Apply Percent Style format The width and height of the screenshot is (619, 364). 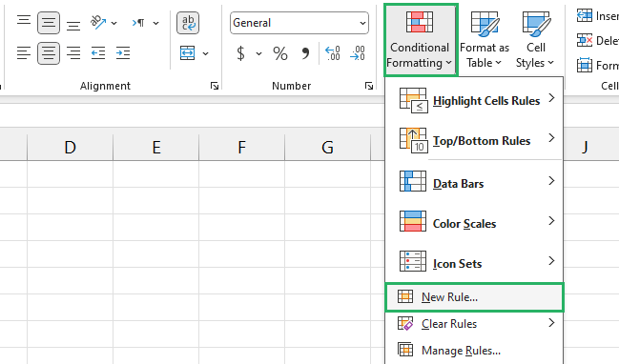coord(280,53)
